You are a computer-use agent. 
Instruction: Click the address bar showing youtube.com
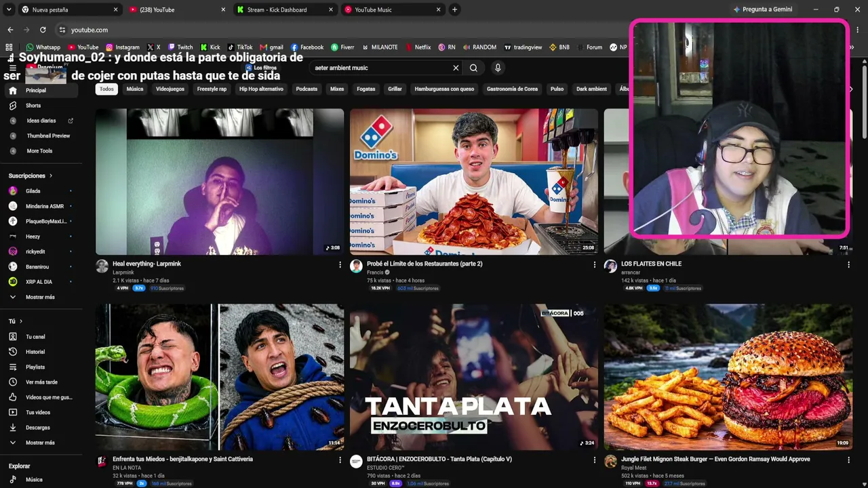339,30
